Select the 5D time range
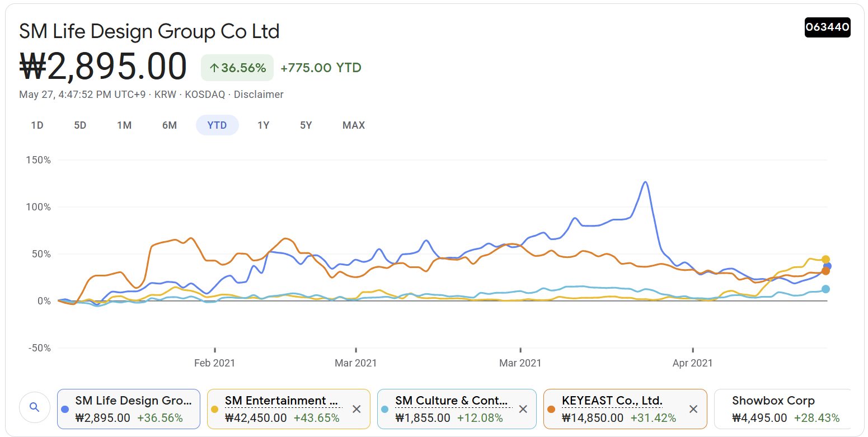 point(80,125)
